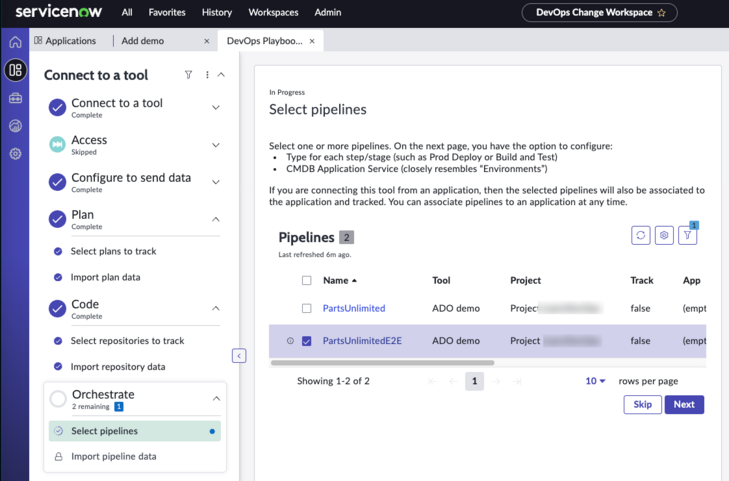Expand the Access stage
This screenshot has height=481, width=729.
[216, 145]
